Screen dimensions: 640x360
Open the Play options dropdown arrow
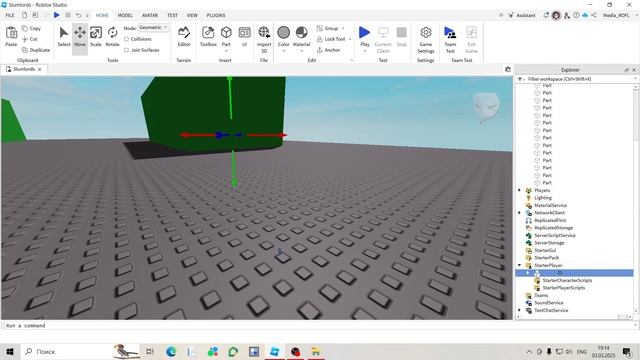click(364, 51)
